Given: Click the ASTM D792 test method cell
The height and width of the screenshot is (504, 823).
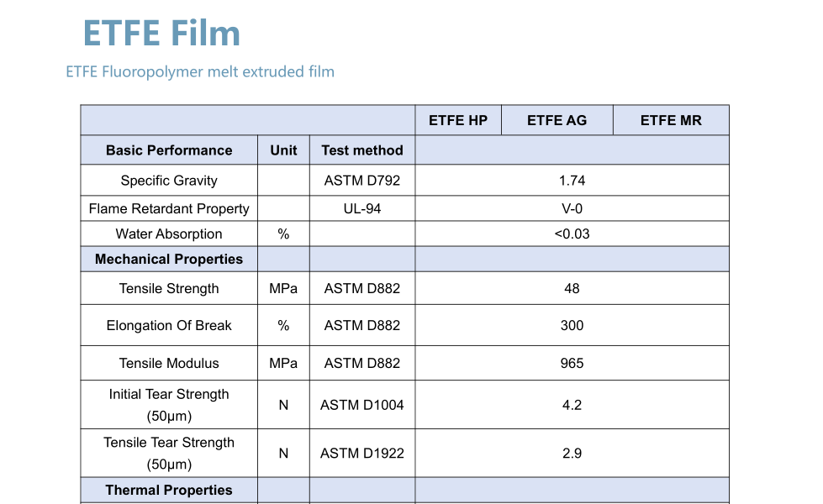Looking at the screenshot, I should pos(362,181).
